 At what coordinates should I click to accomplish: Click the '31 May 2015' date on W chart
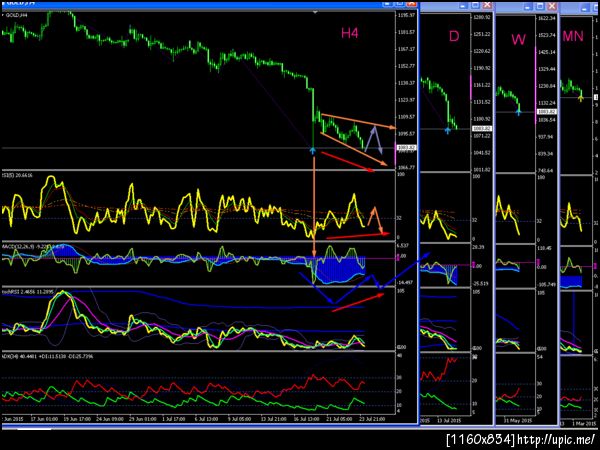(516, 421)
